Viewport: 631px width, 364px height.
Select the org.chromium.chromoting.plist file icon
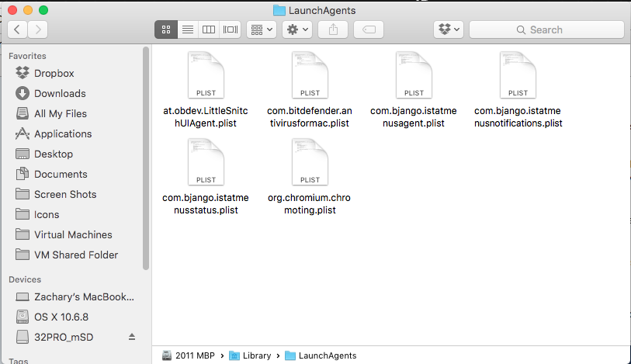click(310, 161)
